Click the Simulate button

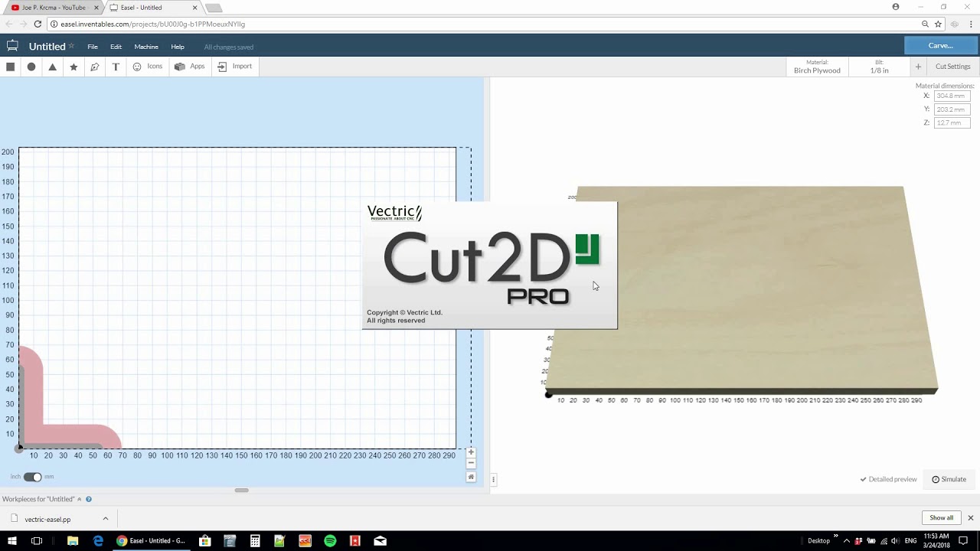click(949, 479)
